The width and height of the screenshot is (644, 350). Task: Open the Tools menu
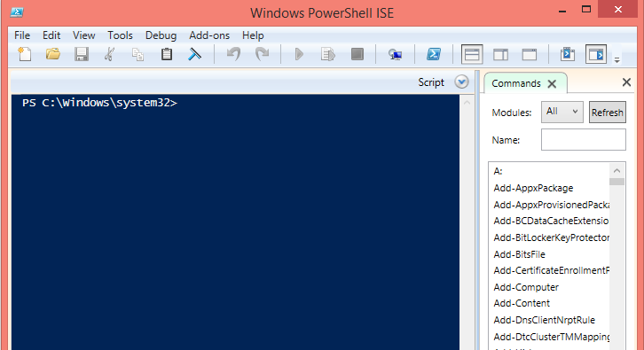[x=120, y=35]
